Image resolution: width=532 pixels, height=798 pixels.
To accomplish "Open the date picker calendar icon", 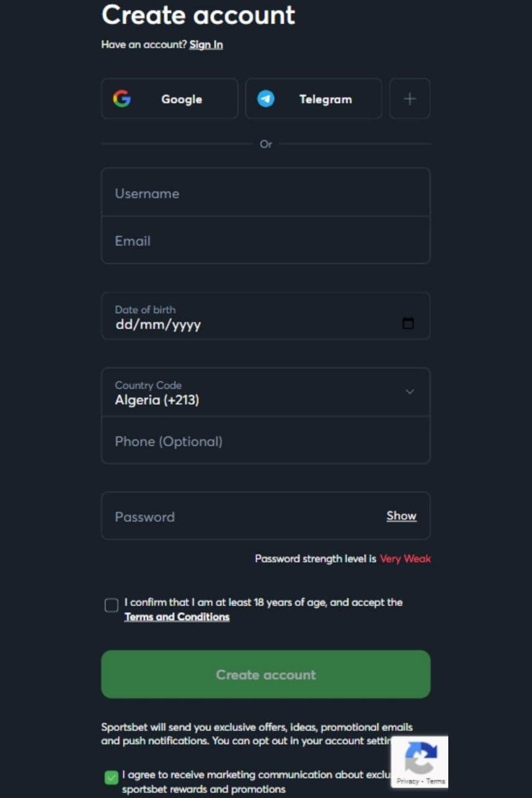I will click(408, 323).
